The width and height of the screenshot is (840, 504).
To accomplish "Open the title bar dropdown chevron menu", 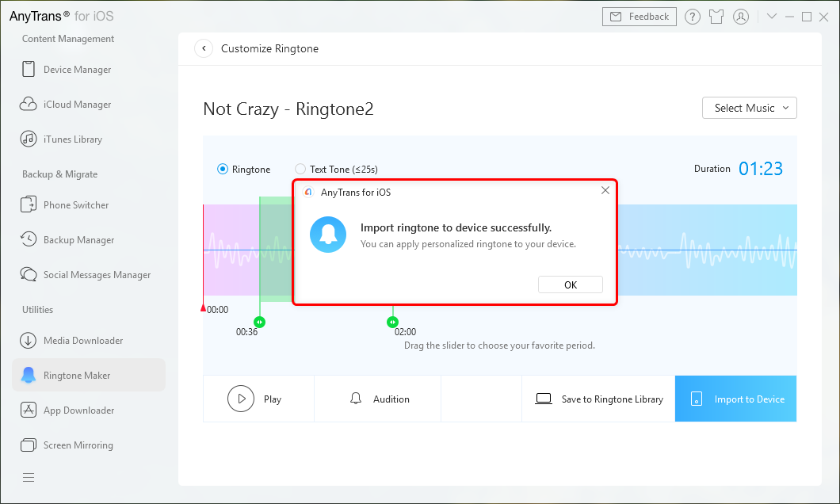I will pos(773,17).
